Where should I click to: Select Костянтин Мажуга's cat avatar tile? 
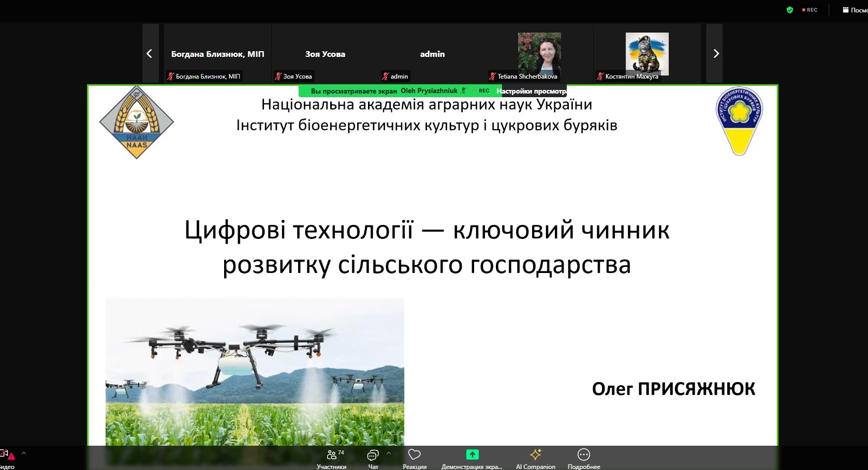coord(647,54)
